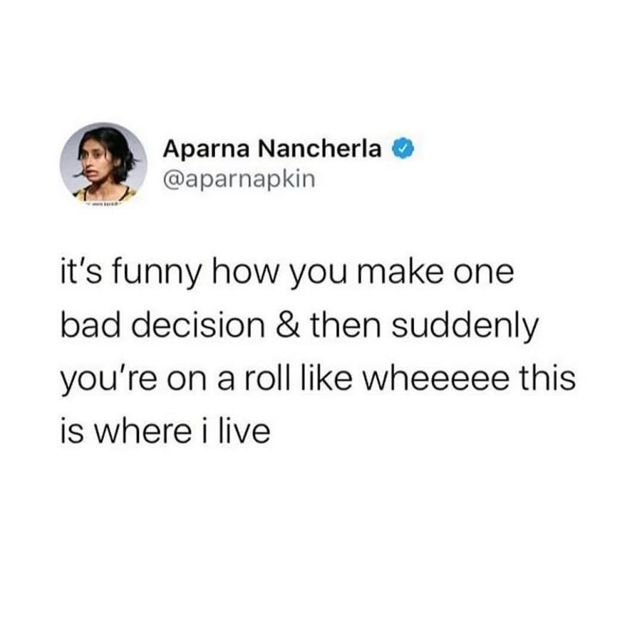The width and height of the screenshot is (644, 644).
Task: Visit the @aparnapkin handle
Action: coord(239,179)
